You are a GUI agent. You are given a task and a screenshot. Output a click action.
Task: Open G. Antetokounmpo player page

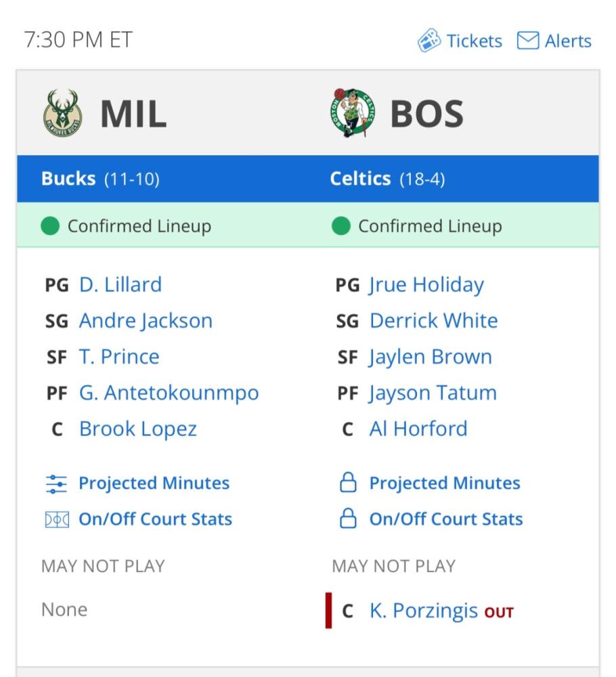(169, 393)
